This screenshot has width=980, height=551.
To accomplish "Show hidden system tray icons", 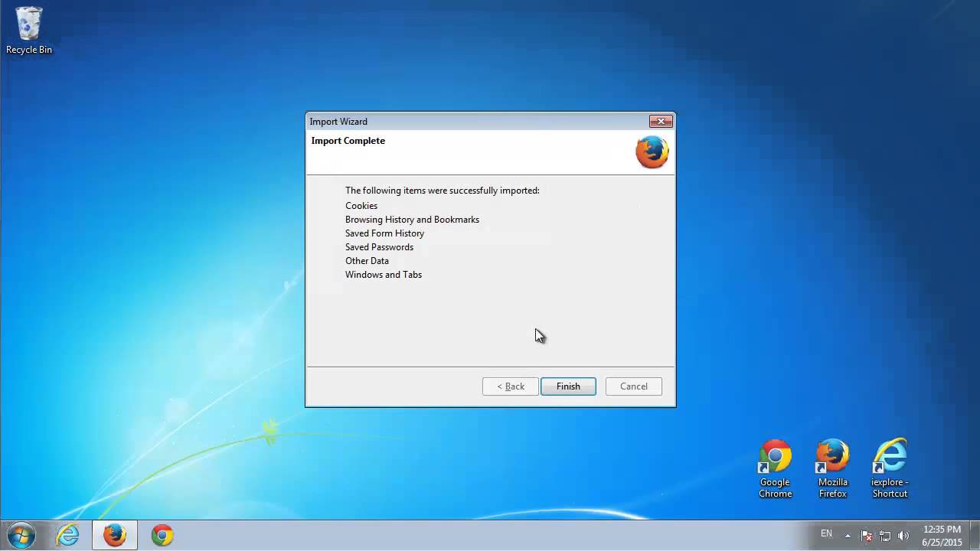I will (x=848, y=536).
